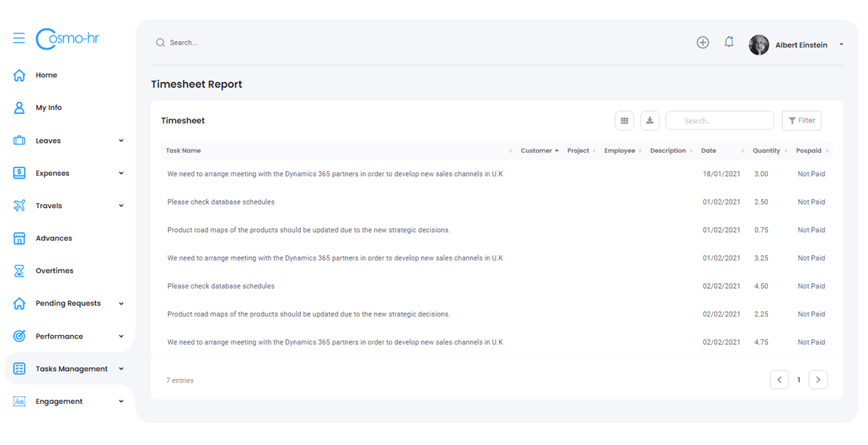The height and width of the screenshot is (445, 868).
Task: Open Overtimes via hourglass icon
Action: tap(20, 271)
